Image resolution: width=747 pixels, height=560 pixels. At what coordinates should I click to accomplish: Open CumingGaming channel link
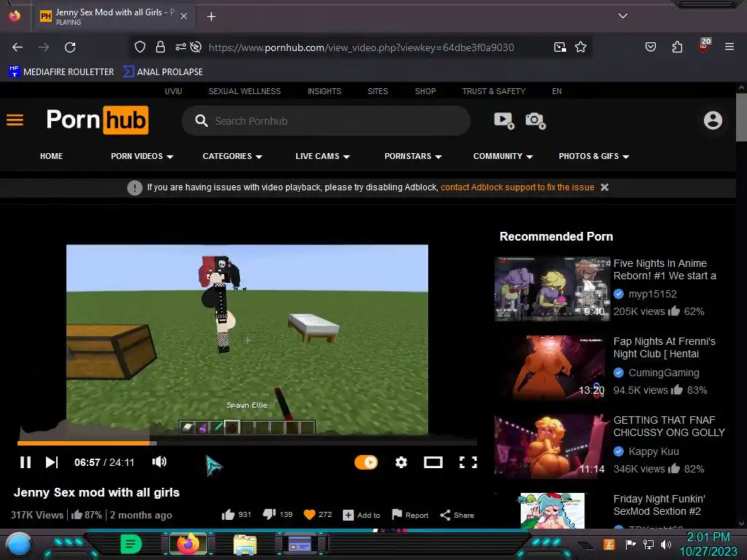point(664,373)
